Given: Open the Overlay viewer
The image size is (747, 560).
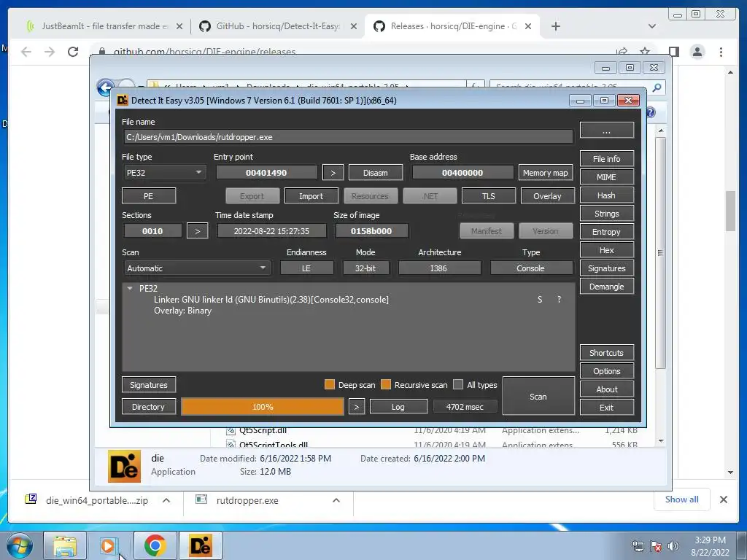Looking at the screenshot, I should pyautogui.click(x=547, y=195).
